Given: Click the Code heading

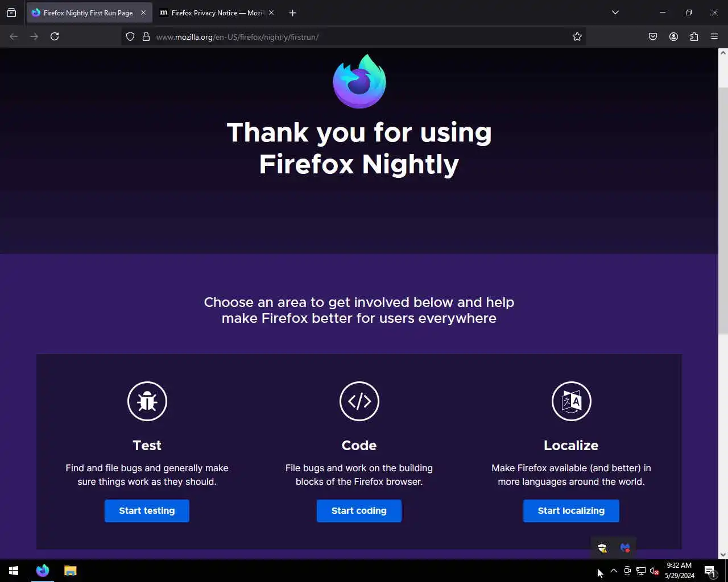Looking at the screenshot, I should click(x=359, y=446).
